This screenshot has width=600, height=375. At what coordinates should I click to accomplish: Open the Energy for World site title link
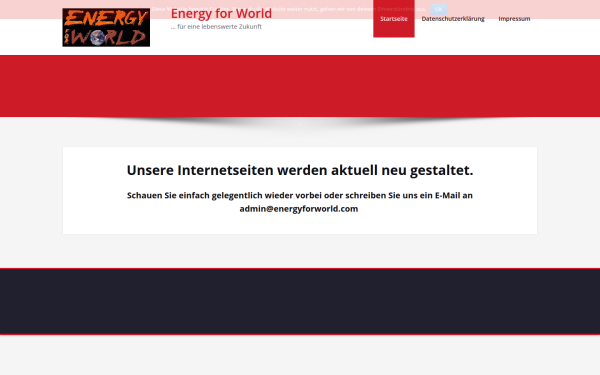coord(221,13)
